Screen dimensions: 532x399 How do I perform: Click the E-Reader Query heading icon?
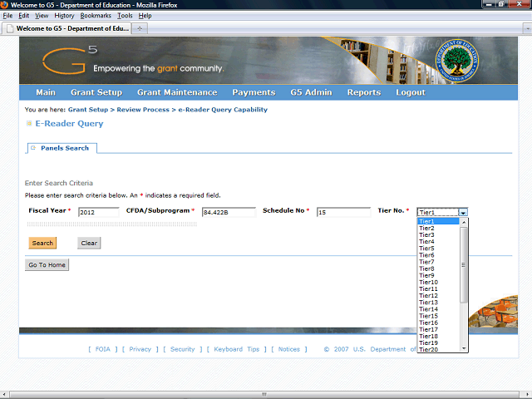[x=29, y=124]
